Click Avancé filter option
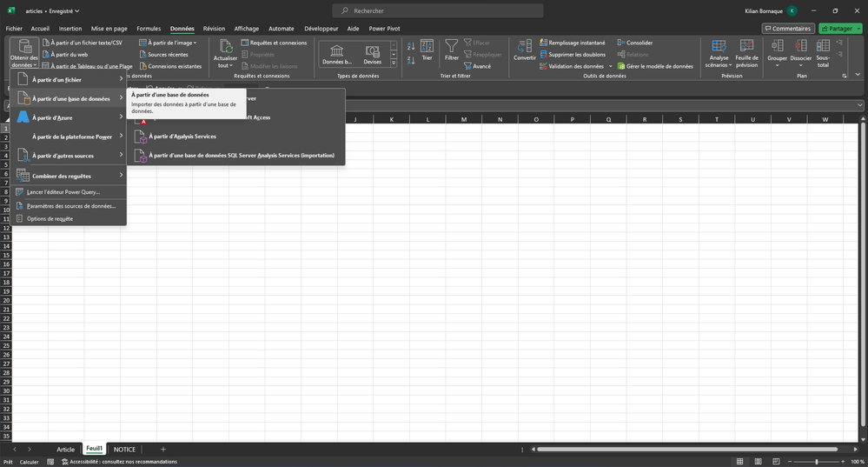This screenshot has height=467, width=868. pos(478,66)
